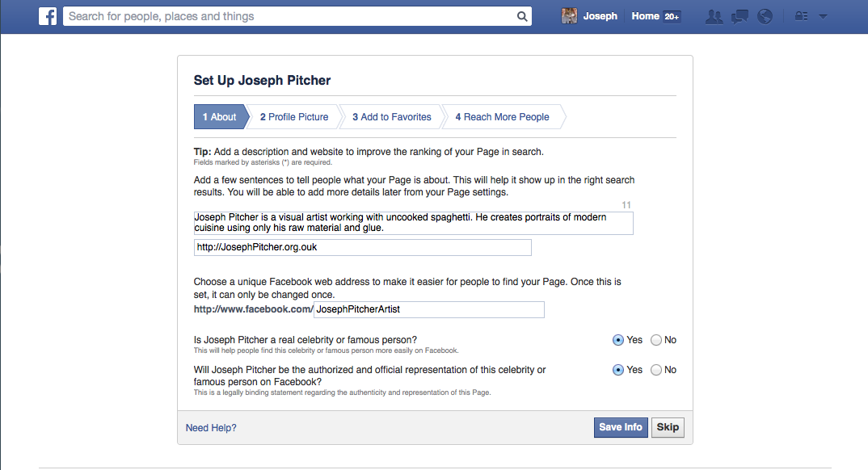Screen dimensions: 868x470
Task: Open Joseph's profile picture thumbnail
Action: tap(569, 16)
